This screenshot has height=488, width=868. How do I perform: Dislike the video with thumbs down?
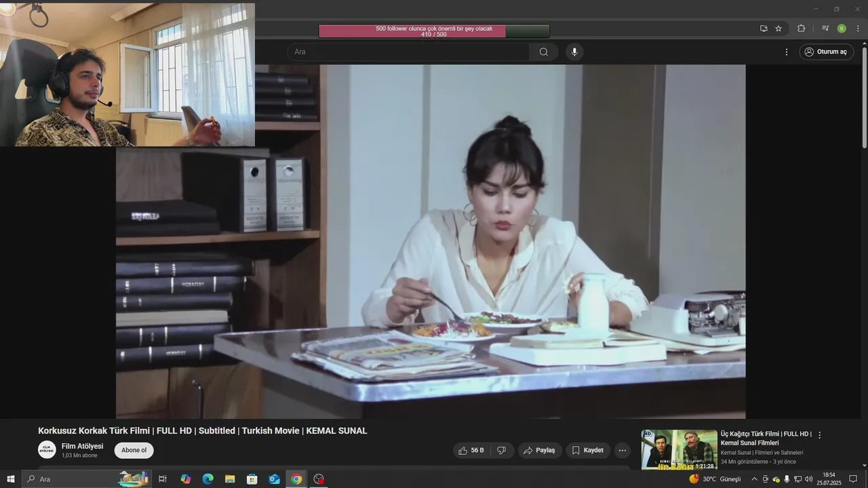(502, 450)
